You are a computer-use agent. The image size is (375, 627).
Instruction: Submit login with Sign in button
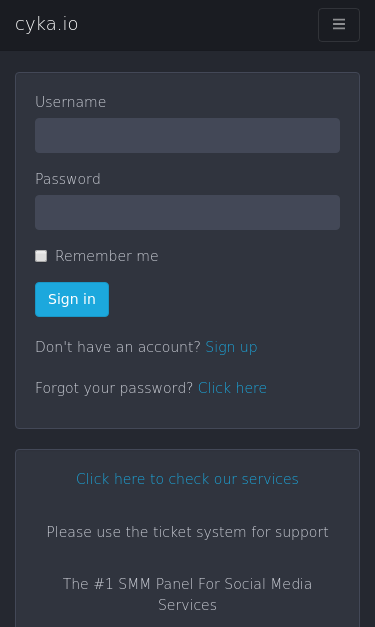(x=72, y=300)
